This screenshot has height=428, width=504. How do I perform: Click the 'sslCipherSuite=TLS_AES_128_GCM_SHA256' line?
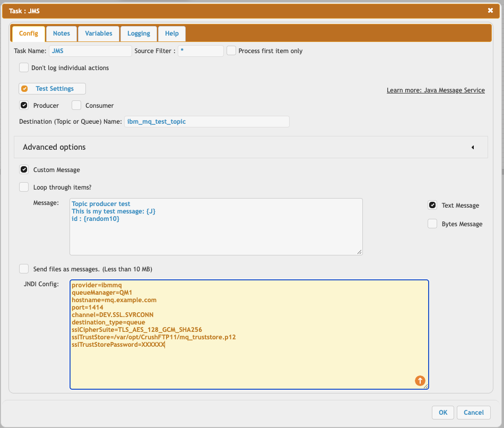pos(137,330)
